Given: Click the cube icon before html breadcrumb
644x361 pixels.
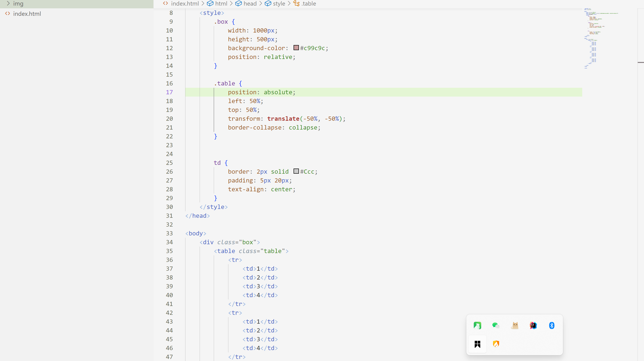Looking at the screenshot, I should (x=210, y=3).
